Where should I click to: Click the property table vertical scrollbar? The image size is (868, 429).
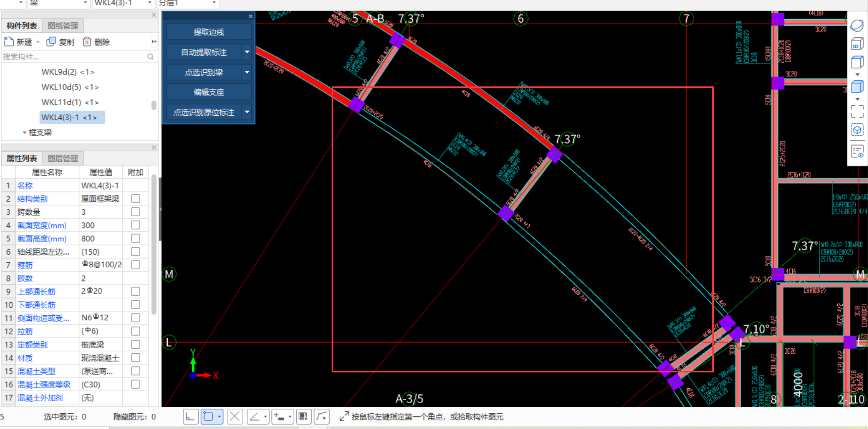click(154, 245)
